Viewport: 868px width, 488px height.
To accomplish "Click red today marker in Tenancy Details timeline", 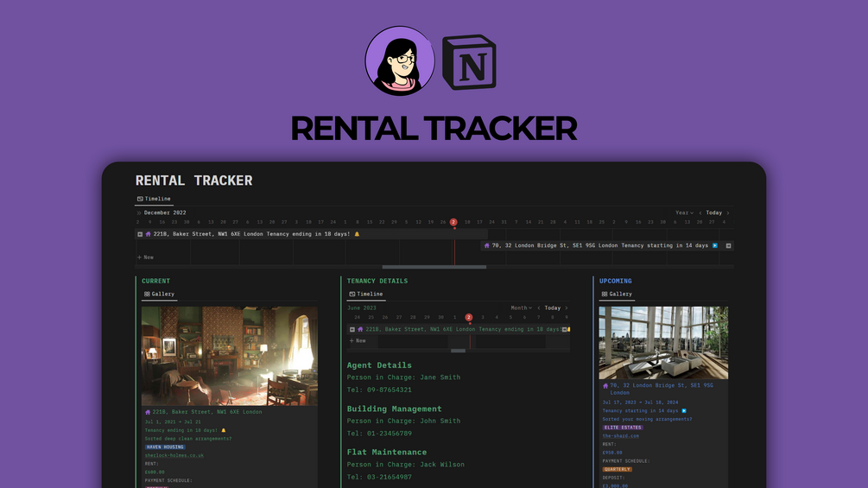I will (469, 318).
